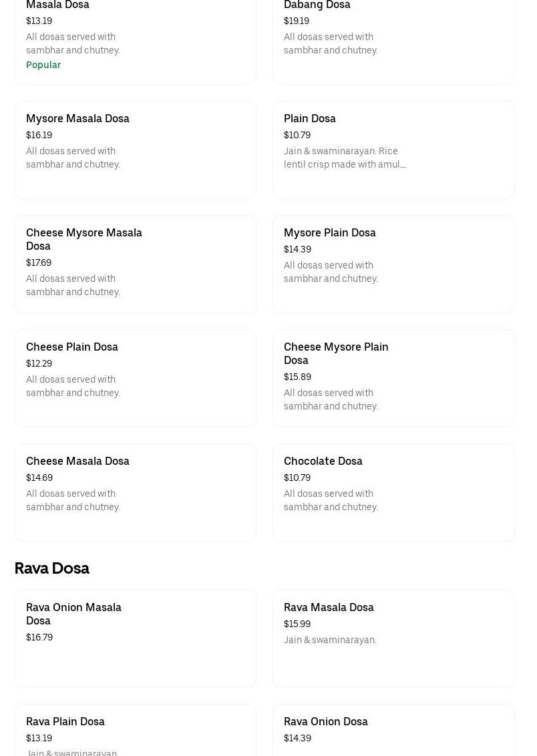Click the $19.19 price on Dabang Dosa

[x=296, y=21]
